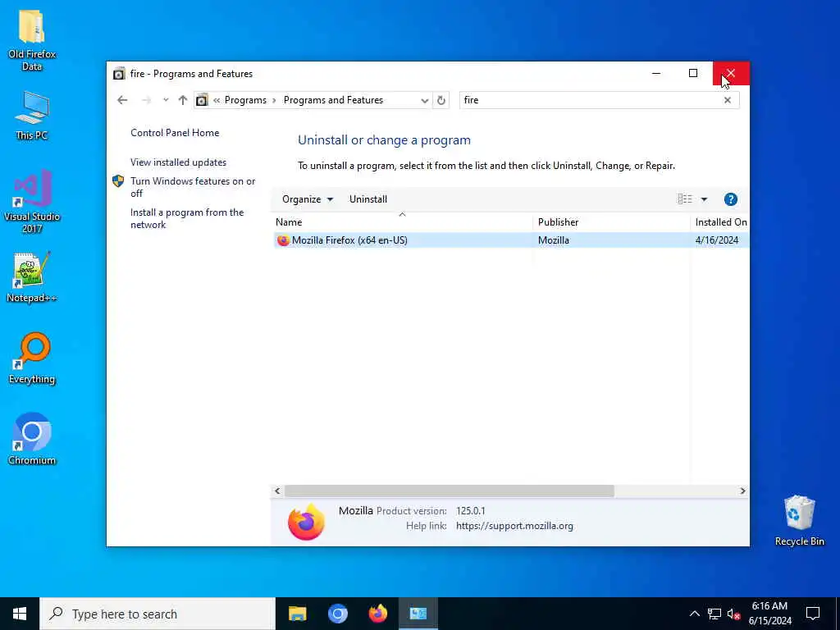
Task: Expand the hidden breadcrumb chevron
Action: tap(217, 100)
